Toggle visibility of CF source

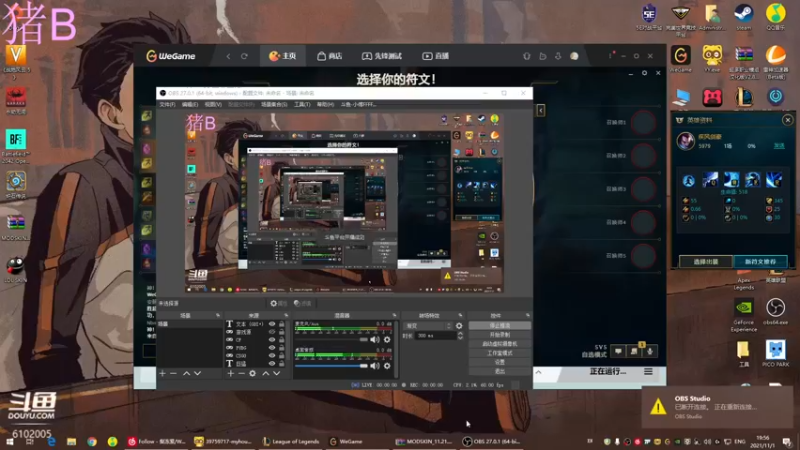tap(272, 339)
